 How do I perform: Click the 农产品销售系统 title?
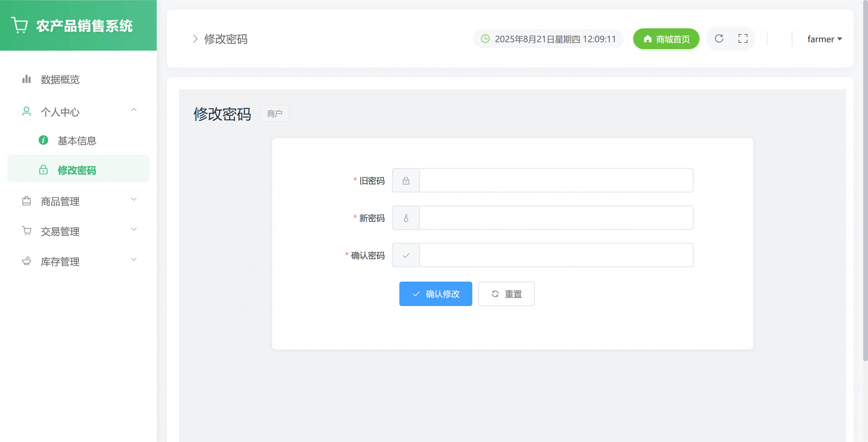85,26
